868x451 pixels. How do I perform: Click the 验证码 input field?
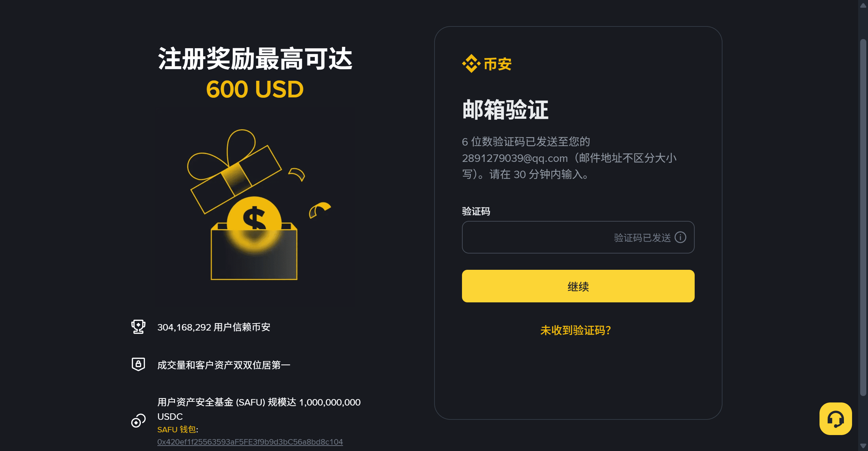(x=578, y=237)
